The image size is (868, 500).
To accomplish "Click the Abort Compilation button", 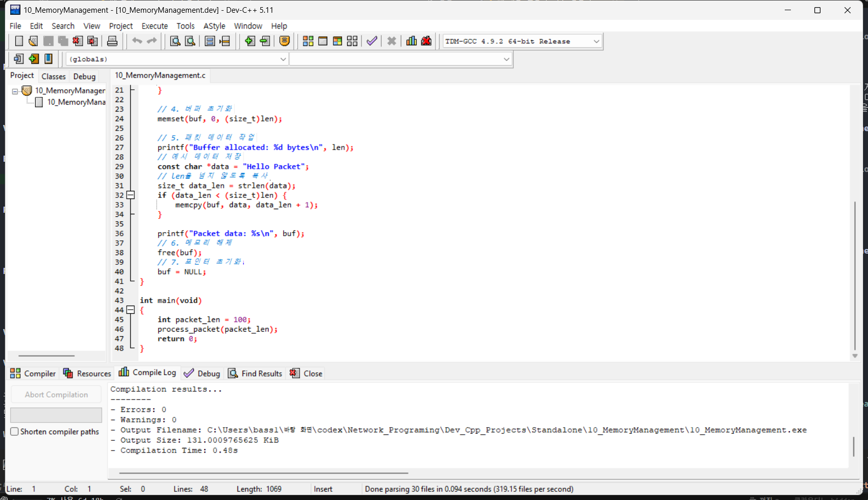I will (56, 394).
